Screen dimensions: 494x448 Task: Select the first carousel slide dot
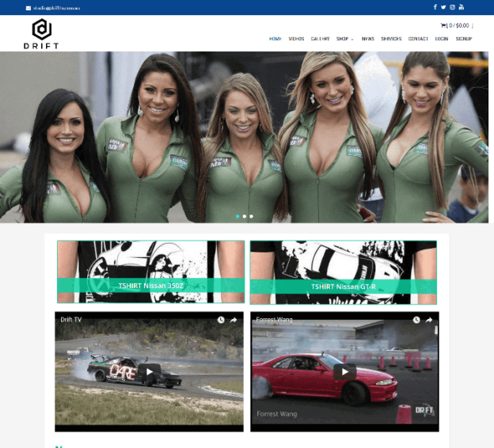coord(237,215)
